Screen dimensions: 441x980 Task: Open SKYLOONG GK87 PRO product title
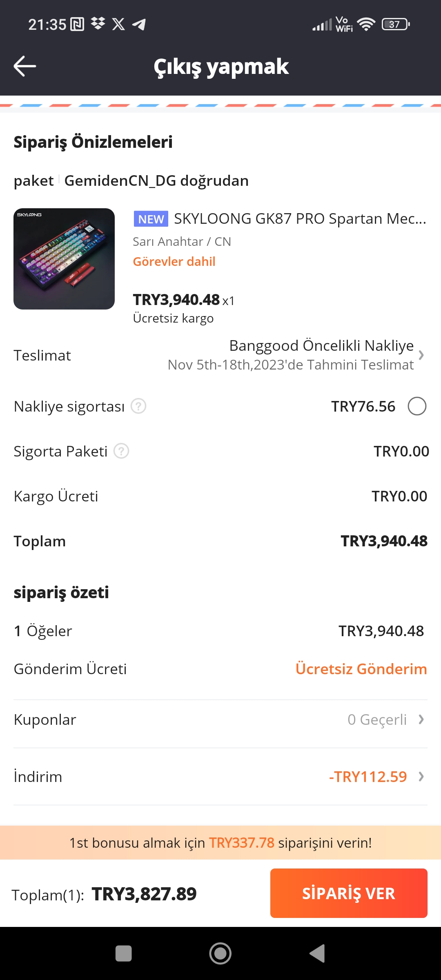[x=300, y=219]
